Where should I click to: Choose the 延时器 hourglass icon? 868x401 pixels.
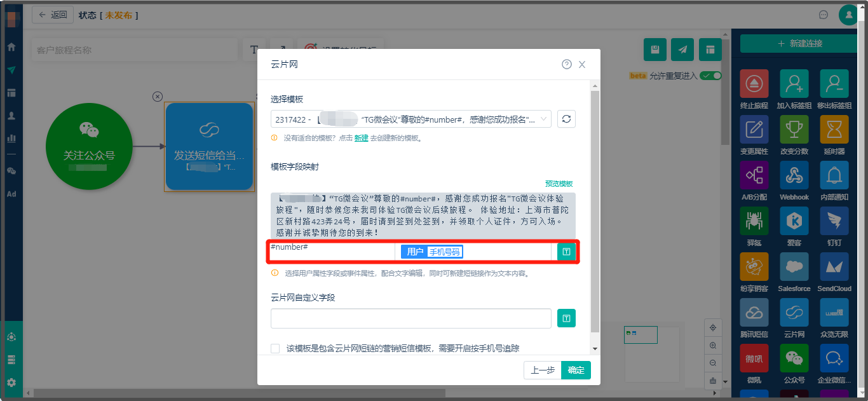click(x=834, y=129)
